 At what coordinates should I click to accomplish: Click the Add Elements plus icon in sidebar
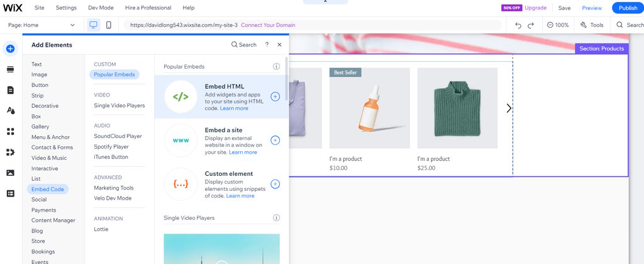click(x=10, y=49)
